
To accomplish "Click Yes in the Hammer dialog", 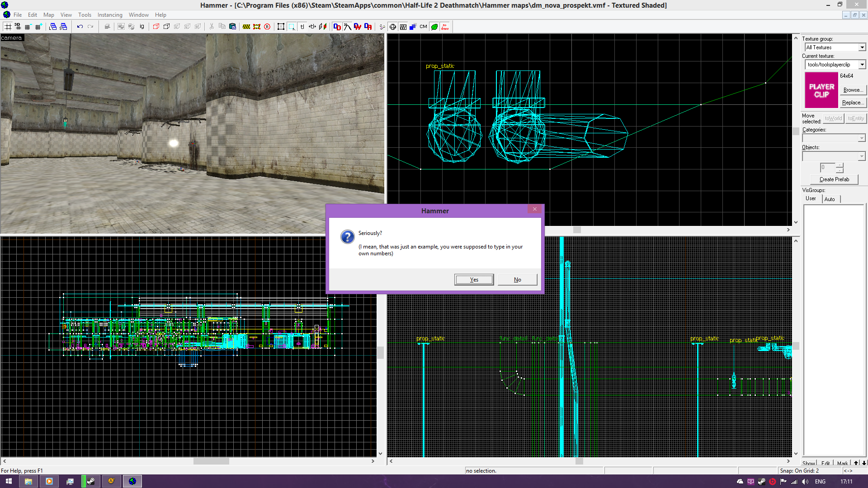I will [473, 280].
